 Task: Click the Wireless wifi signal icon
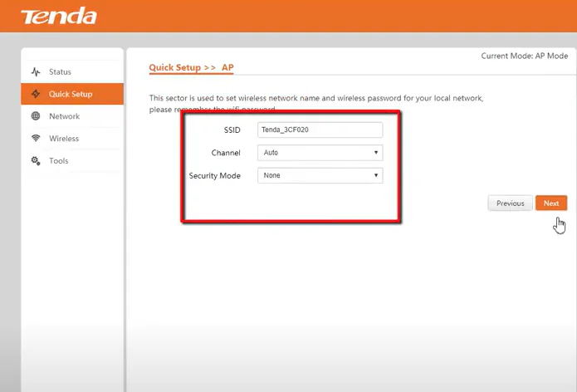click(36, 138)
